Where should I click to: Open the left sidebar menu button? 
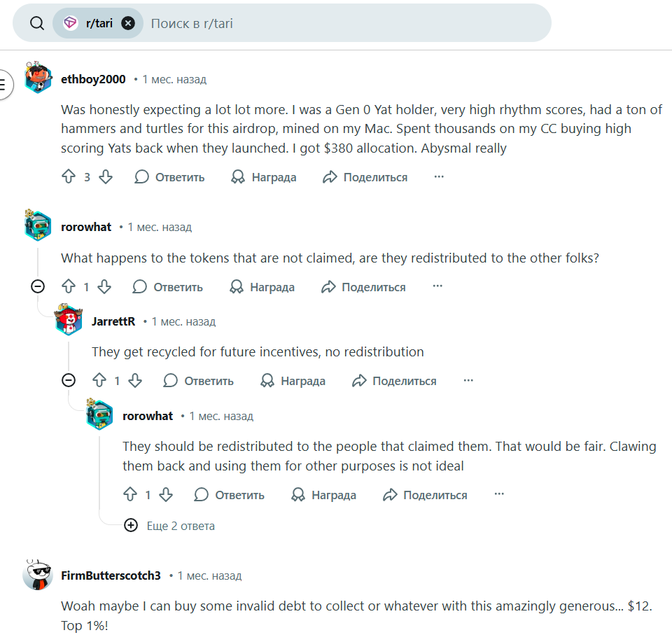point(3,85)
